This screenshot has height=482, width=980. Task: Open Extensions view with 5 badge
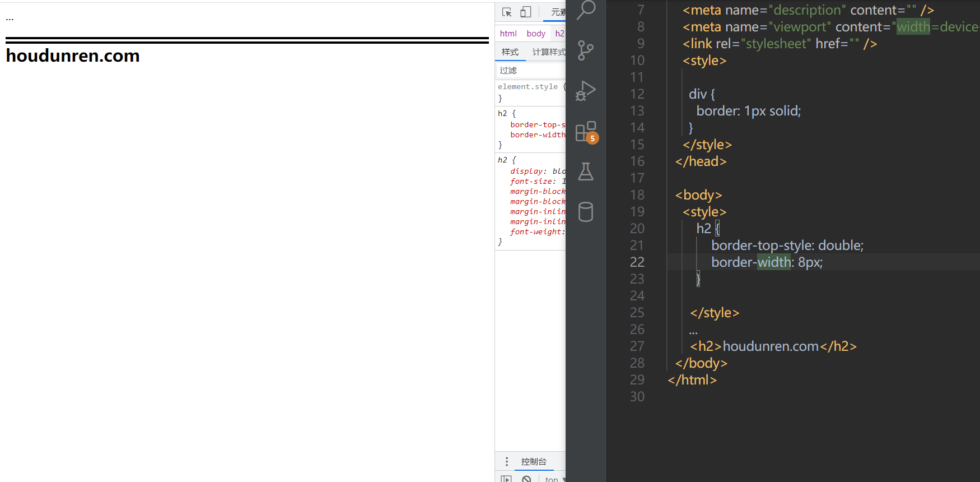click(586, 132)
